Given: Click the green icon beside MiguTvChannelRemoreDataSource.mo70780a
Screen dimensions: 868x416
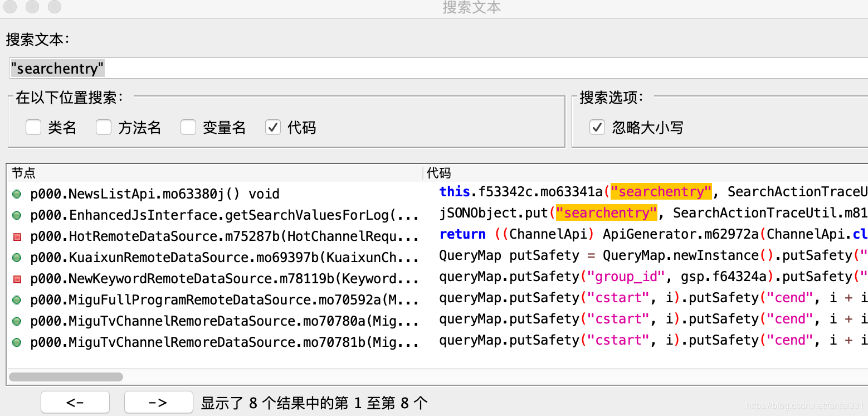Looking at the screenshot, I should click(17, 321).
